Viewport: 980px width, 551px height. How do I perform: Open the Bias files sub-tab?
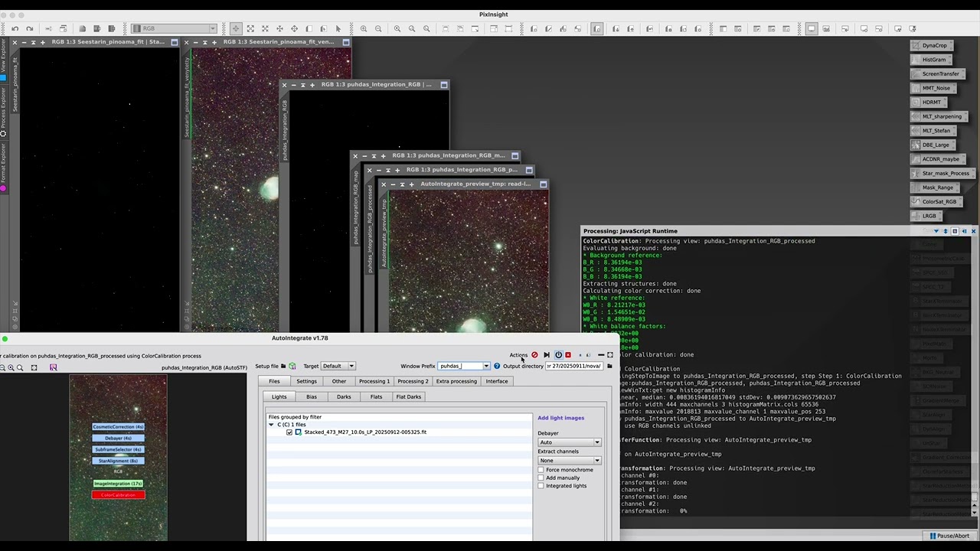(312, 396)
